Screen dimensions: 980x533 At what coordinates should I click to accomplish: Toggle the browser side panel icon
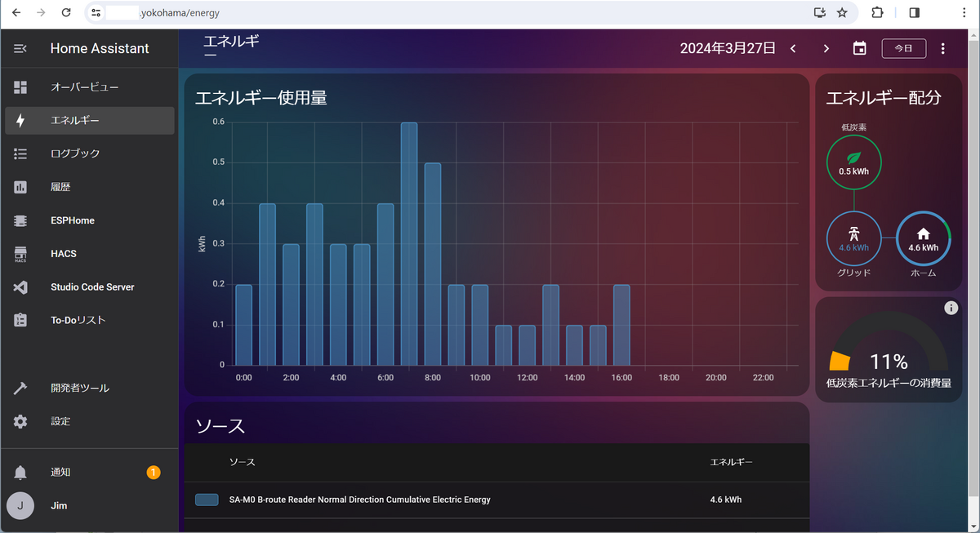(x=915, y=13)
